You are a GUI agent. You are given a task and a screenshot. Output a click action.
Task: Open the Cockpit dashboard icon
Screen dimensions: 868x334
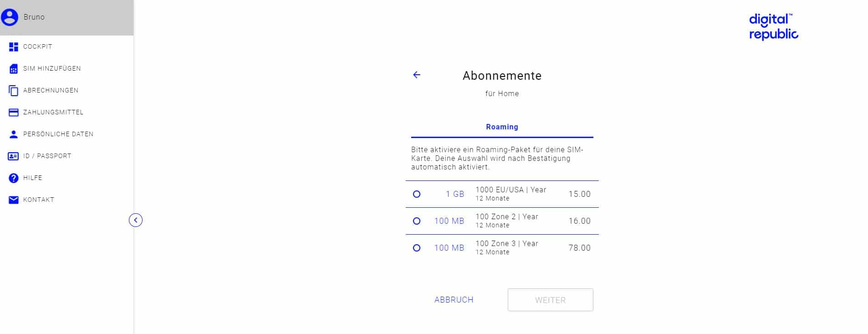pos(14,46)
